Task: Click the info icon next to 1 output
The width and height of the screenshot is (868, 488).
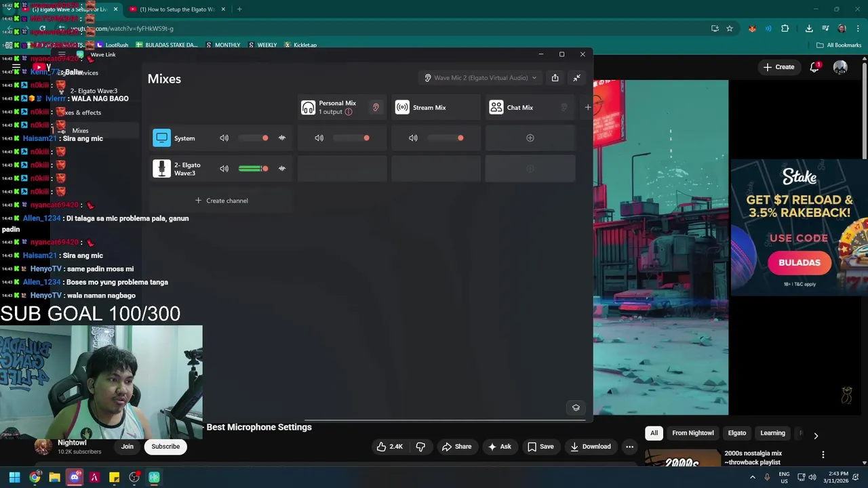Action: (349, 112)
